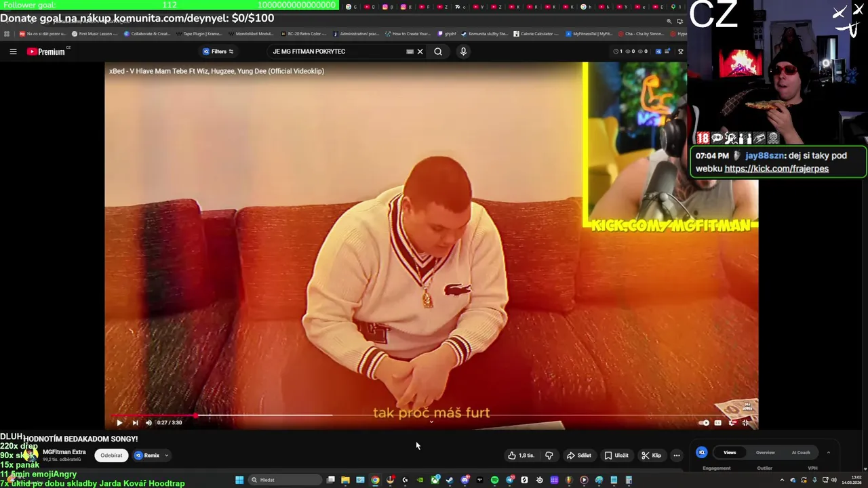Share the video via Sdílet
The width and height of the screenshot is (868, 488).
point(578,455)
